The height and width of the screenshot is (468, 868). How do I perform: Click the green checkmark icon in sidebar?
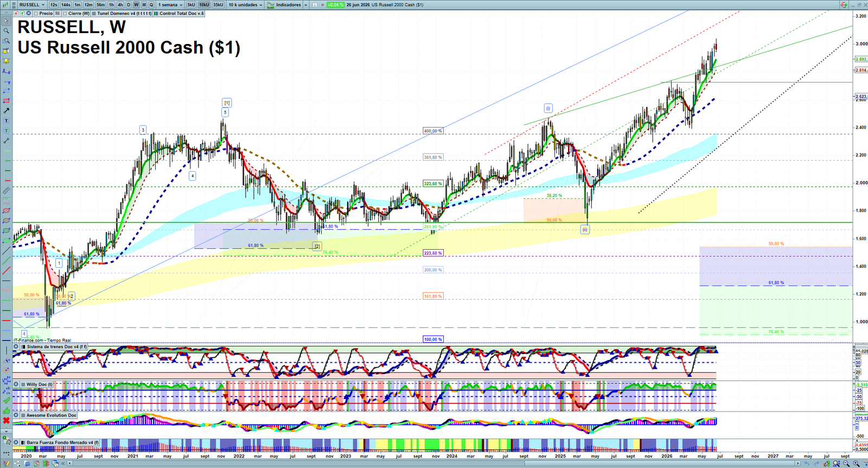point(6,400)
